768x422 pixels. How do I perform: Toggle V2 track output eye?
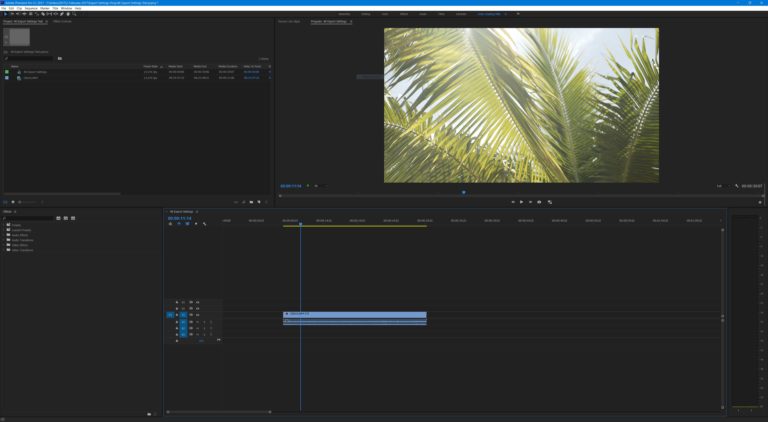(x=197, y=308)
